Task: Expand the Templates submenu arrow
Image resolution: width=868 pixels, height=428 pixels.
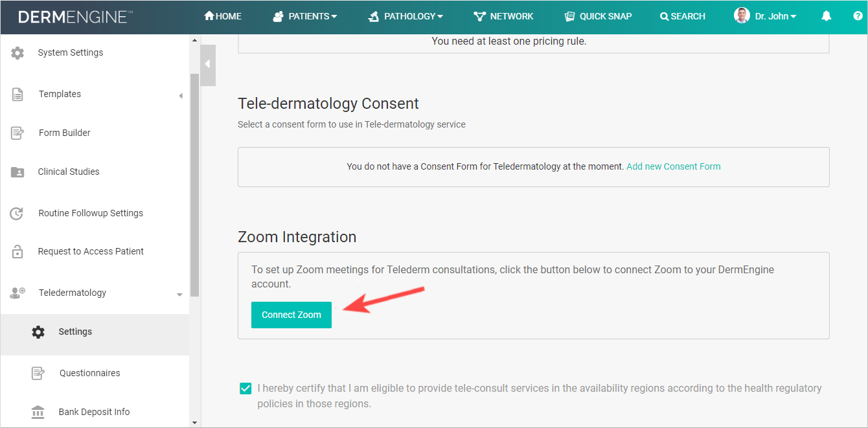Action: pyautogui.click(x=181, y=96)
